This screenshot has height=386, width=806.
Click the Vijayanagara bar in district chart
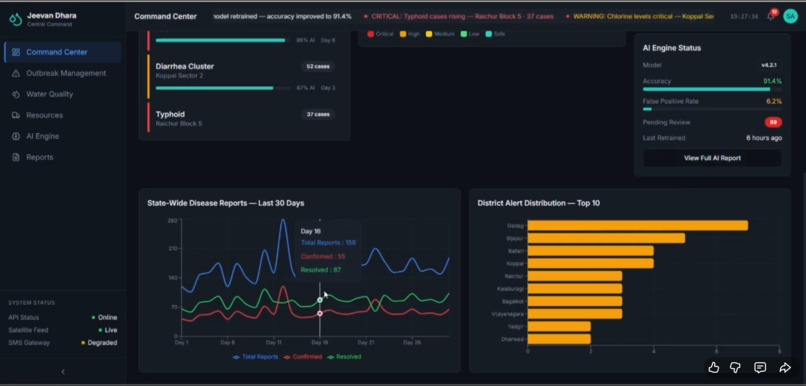575,314
